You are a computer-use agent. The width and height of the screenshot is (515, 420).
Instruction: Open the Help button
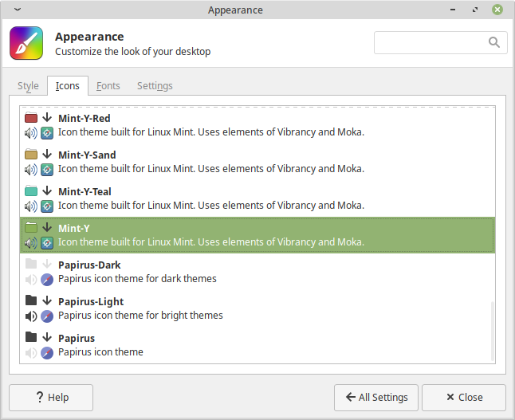pos(51,398)
